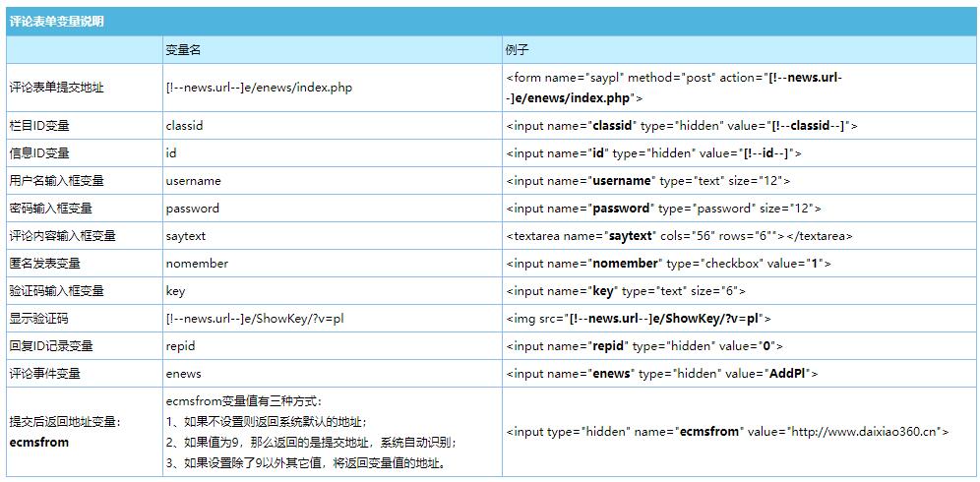Select the 评论表单提交地址 row label
Viewport: 980px width, 482px height.
click(56, 88)
